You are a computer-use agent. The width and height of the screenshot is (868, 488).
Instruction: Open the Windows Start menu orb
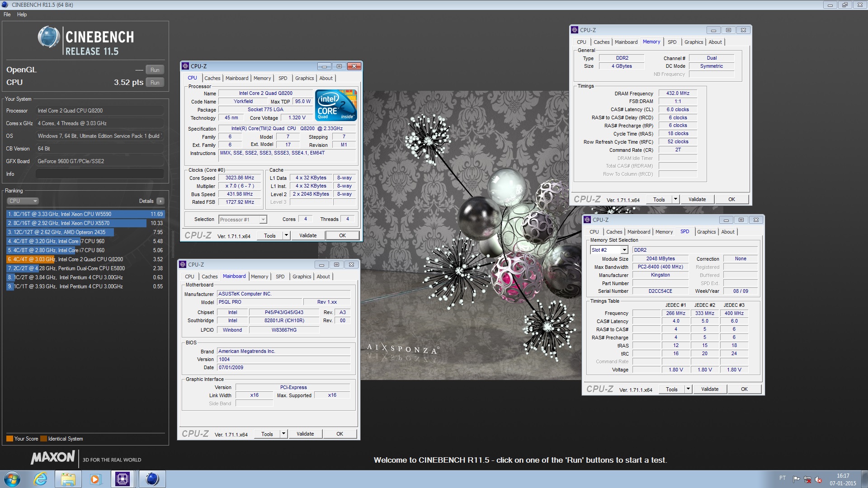12,479
